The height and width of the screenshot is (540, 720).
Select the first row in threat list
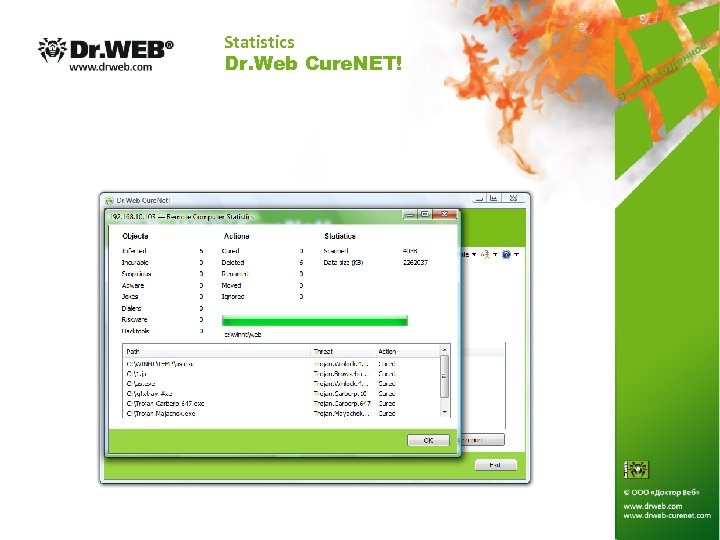tap(281, 364)
